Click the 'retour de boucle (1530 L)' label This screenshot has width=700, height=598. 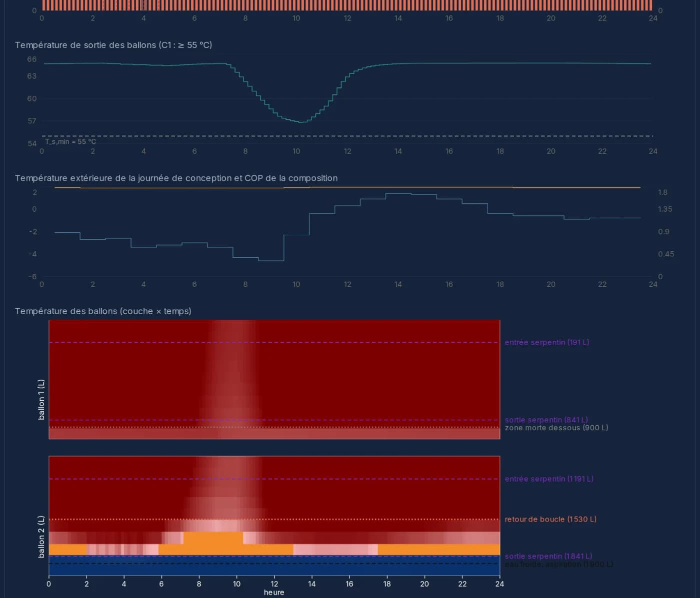pos(550,519)
